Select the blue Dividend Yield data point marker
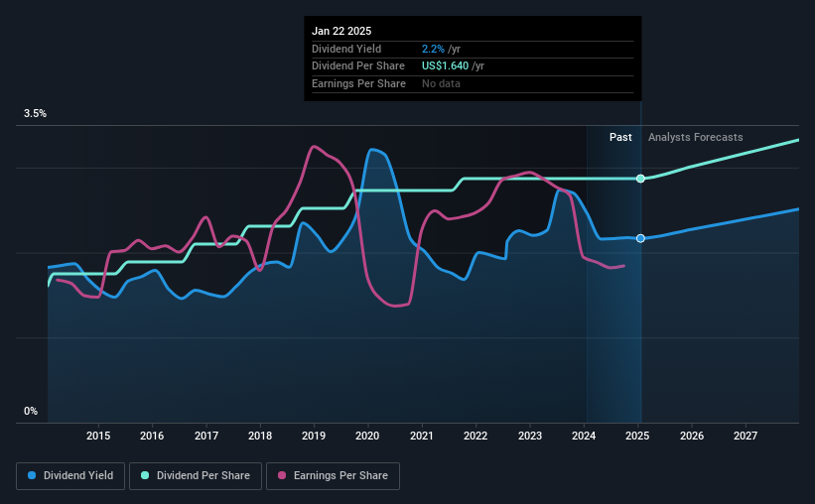815x504 pixels. [641, 238]
